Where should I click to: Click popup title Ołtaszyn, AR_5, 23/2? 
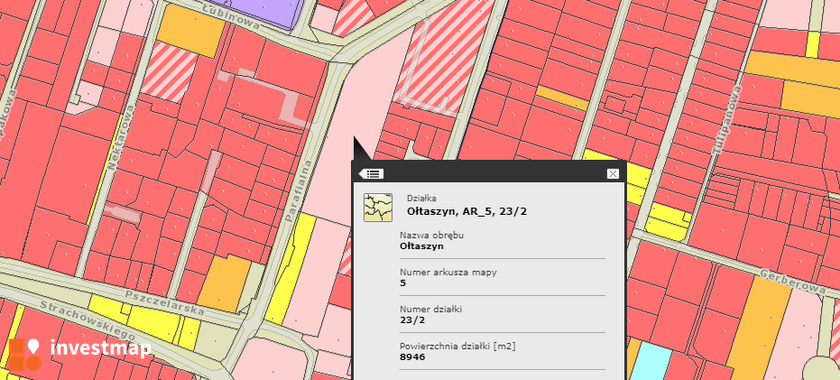point(467,212)
